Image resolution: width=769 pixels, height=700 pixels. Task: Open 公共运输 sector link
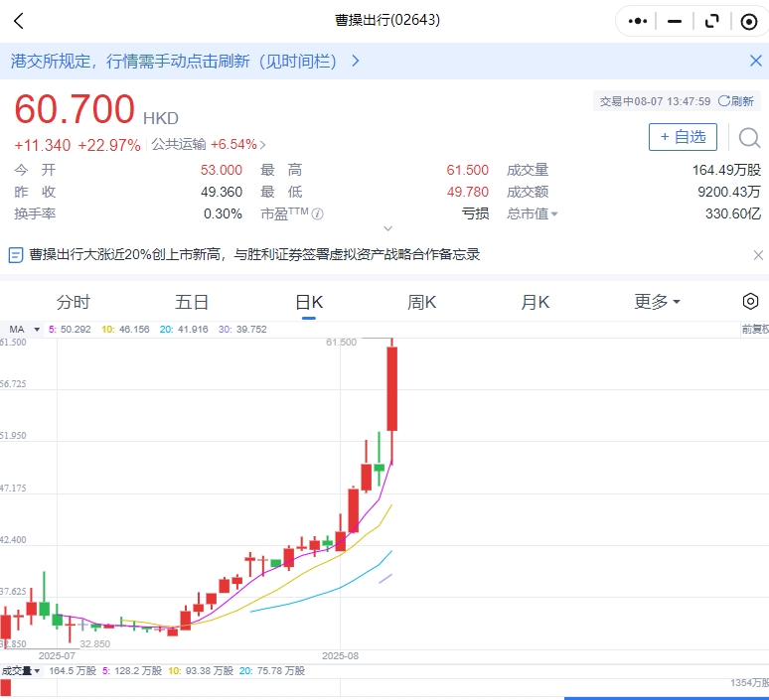pos(209,145)
